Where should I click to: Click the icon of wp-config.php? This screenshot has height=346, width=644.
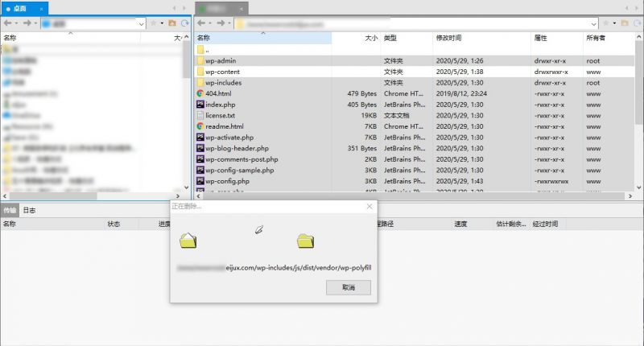coord(200,181)
